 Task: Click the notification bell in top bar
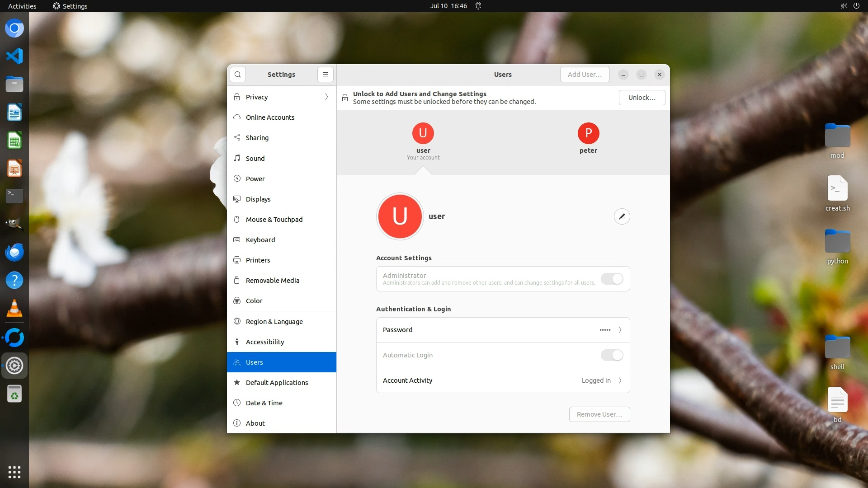click(x=478, y=6)
